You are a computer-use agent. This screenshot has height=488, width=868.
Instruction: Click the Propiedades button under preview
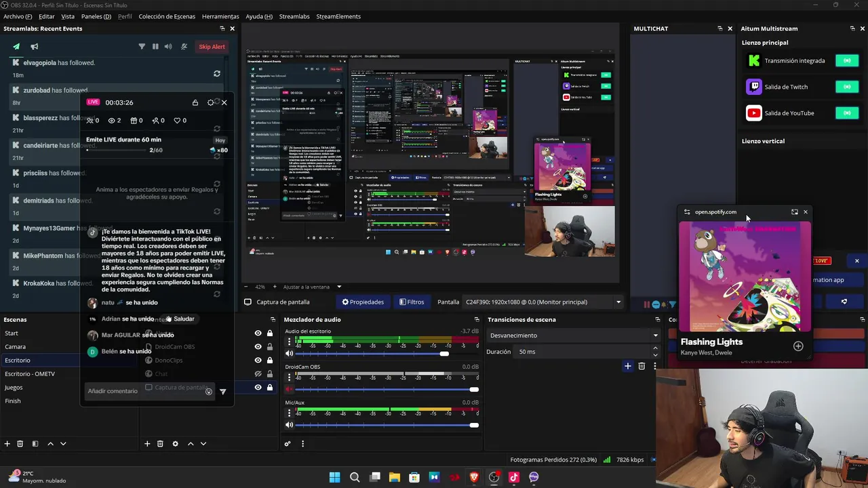(x=363, y=302)
